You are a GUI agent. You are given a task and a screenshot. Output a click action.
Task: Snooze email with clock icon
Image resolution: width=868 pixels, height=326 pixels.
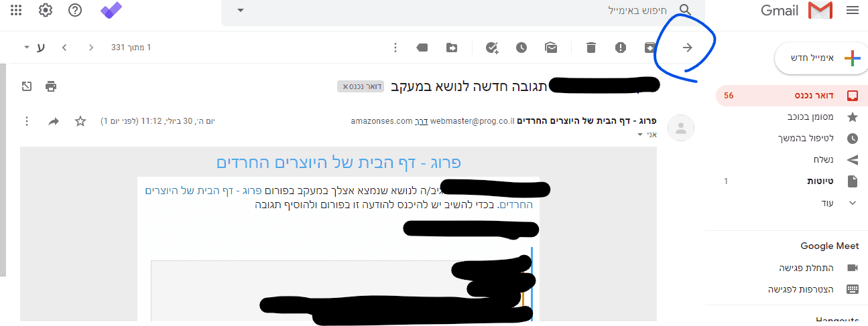pos(521,48)
